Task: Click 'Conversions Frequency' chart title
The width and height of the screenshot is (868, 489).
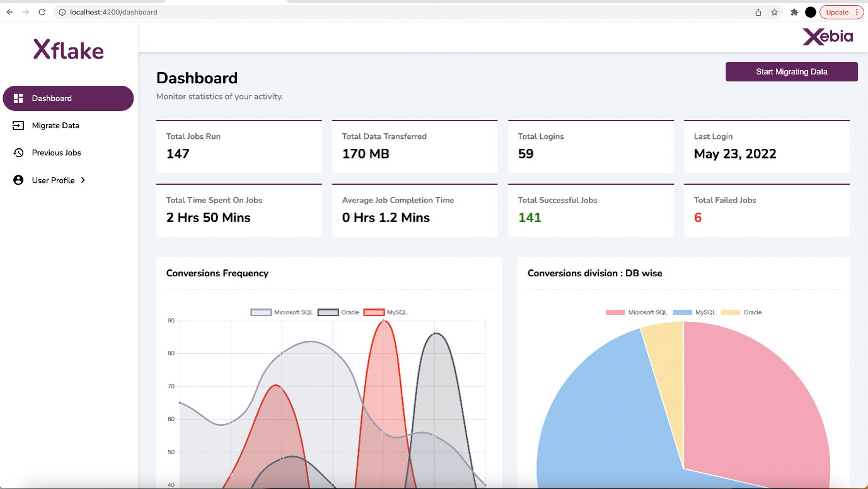Action: tap(217, 273)
